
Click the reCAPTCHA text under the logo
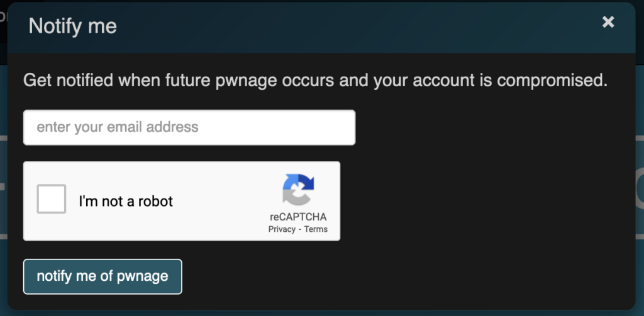pyautogui.click(x=298, y=217)
